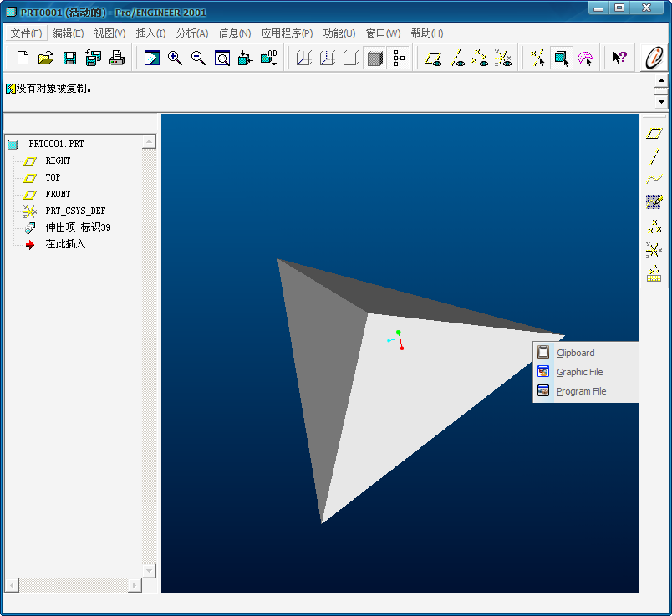Click the Save a Copy icon
This screenshot has height=616, width=672.
[94, 58]
